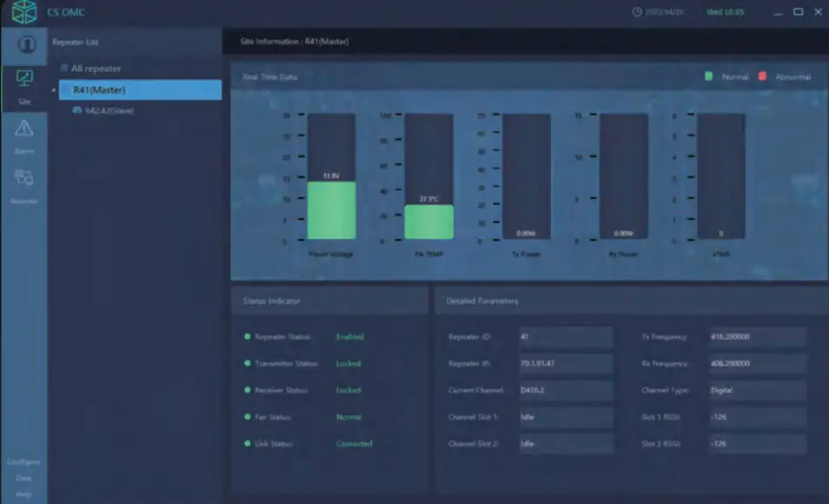The width and height of the screenshot is (829, 504).
Task: Click the Enabled repeater status text
Action: 350,336
